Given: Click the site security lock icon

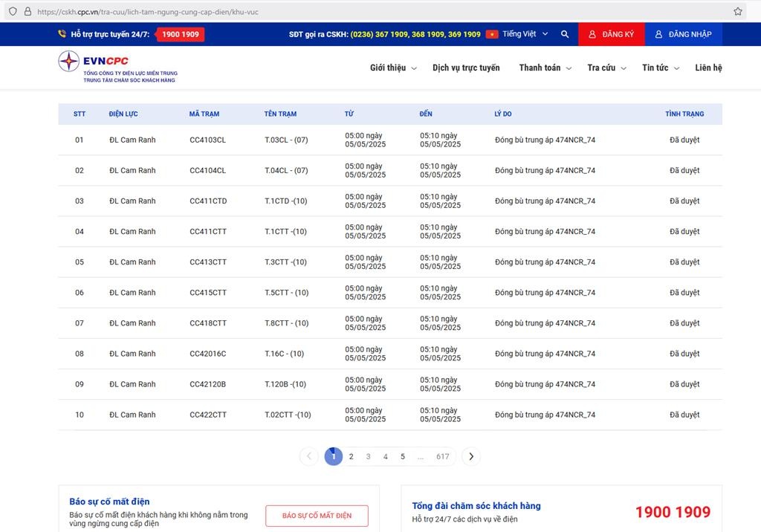Looking at the screenshot, I should tap(27, 12).
